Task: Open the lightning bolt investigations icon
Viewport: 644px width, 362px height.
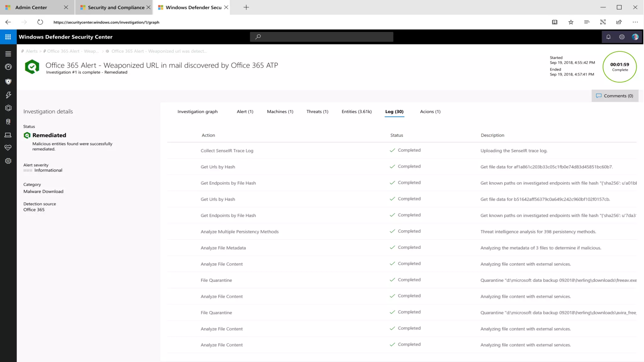Action: 8,95
